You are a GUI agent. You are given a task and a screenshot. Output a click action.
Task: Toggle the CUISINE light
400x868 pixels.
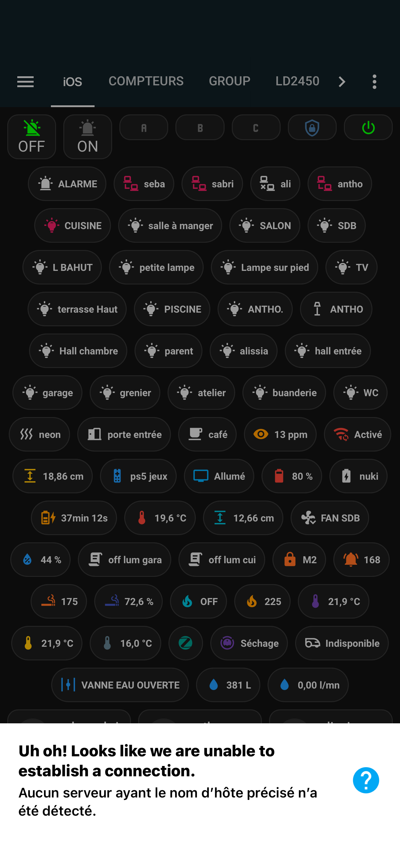click(x=72, y=225)
